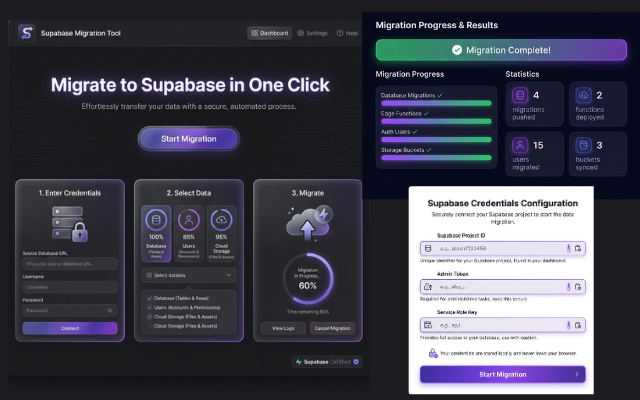640x400 pixels.
Task: Uncheck Database (Tables & Rows) checkbox
Action: tap(149, 298)
